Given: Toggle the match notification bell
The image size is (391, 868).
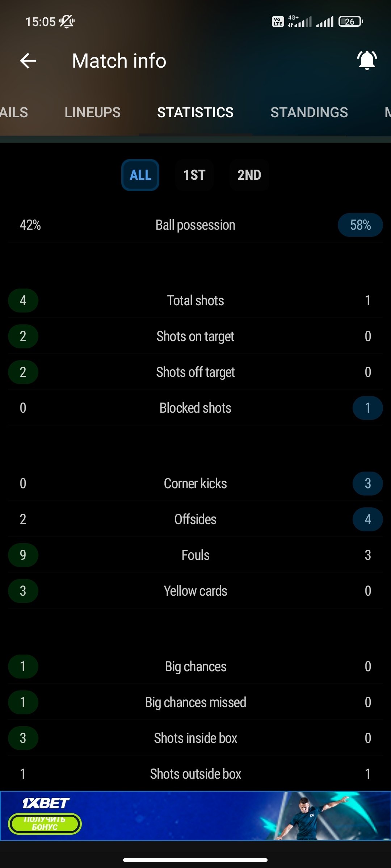Looking at the screenshot, I should 367,60.
